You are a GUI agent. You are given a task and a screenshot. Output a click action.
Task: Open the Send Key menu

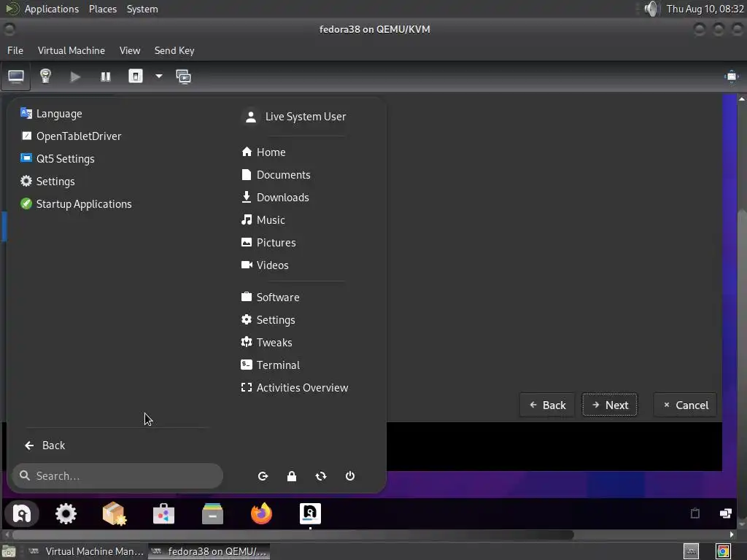174,50
